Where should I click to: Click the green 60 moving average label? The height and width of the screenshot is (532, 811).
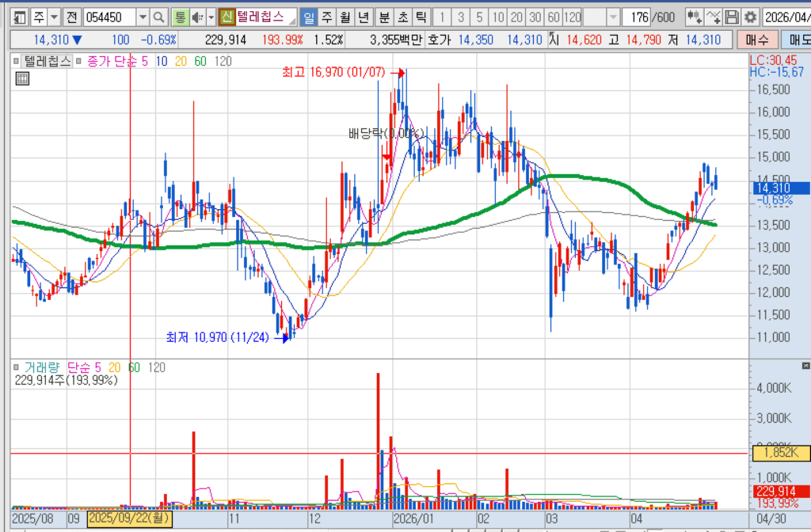pyautogui.click(x=200, y=62)
